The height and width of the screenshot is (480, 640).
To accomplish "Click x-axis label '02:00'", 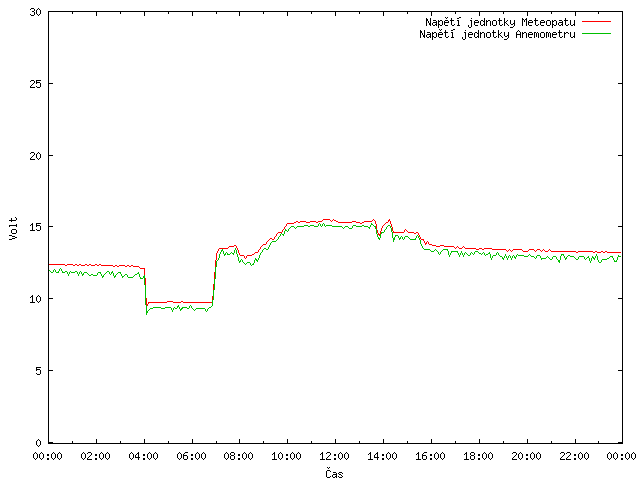I will pos(96,456).
